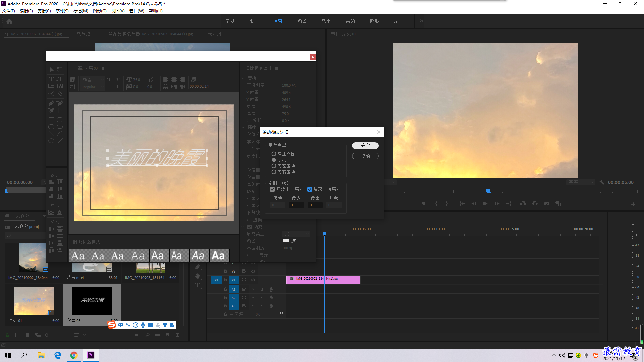Center align title text
Viewport: 644px width, 362px height.
pyautogui.click(x=174, y=80)
